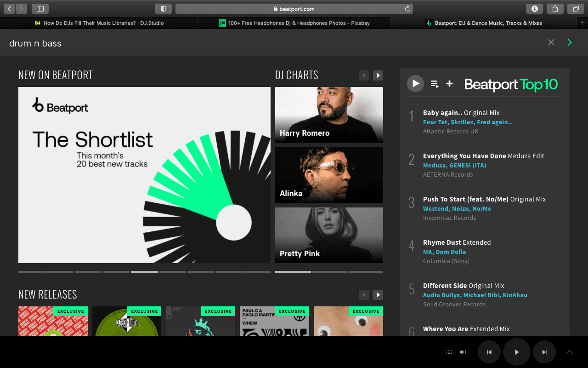Viewport: 588px width, 368px height.
Task: Jump to first New on Beatport slide
Action: 32,272
